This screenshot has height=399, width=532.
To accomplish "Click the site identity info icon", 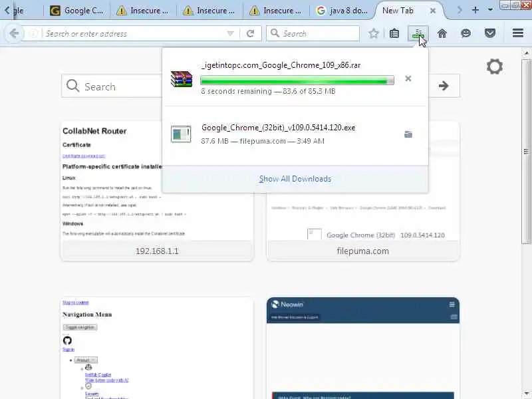I will (x=33, y=34).
